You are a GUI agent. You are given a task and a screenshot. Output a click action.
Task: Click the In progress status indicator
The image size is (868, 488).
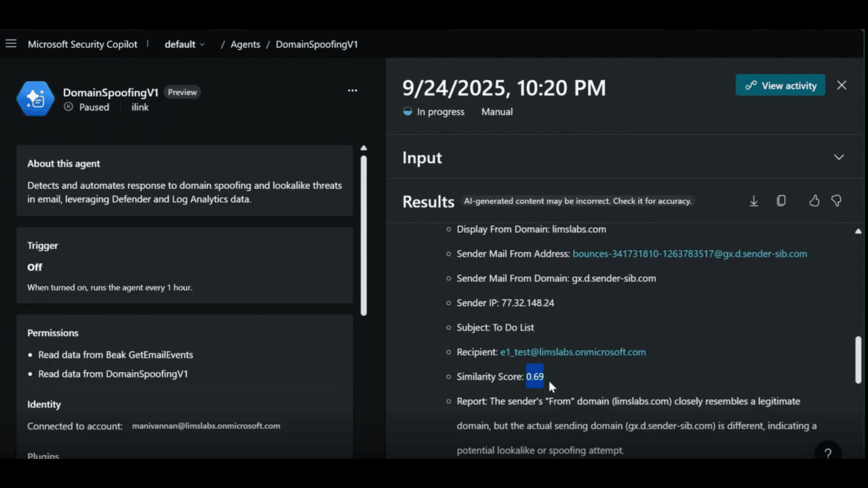[434, 112]
